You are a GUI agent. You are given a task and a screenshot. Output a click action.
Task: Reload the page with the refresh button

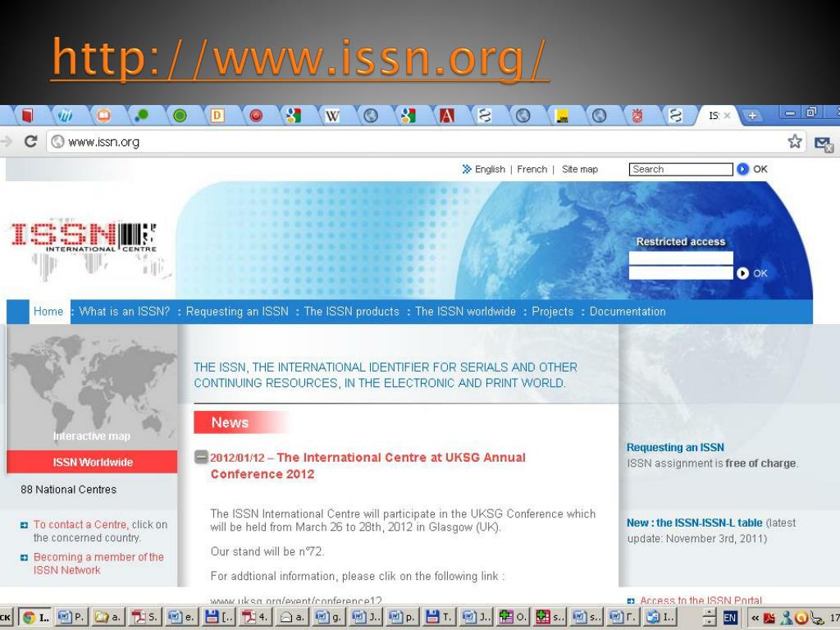[30, 141]
